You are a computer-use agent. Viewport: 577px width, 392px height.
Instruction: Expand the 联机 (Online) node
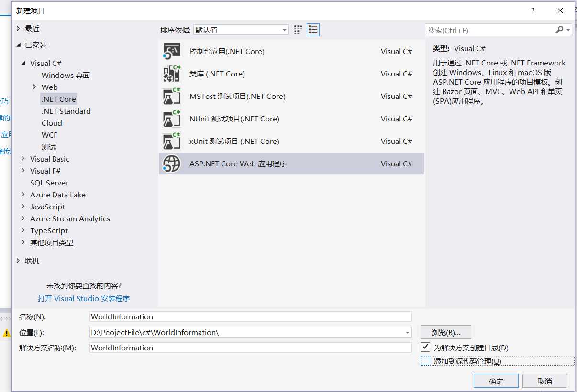[x=18, y=261]
